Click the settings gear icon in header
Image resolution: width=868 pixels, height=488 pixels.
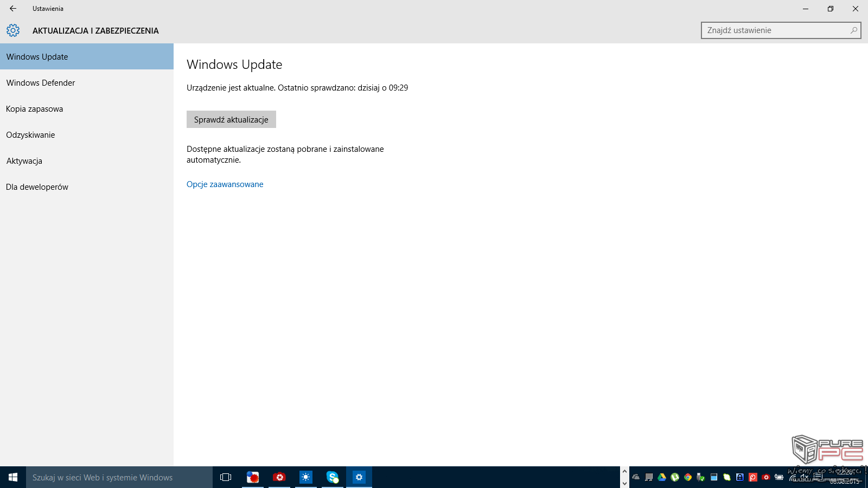click(13, 30)
